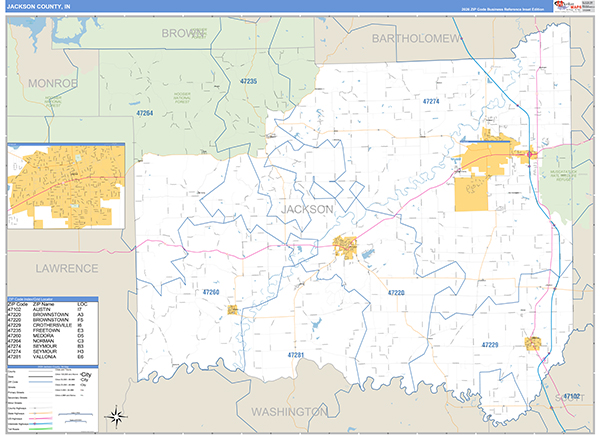This screenshot has height=435, width=600.
Task: Click the Toll Roads green legend line
Action: [x=41, y=429]
